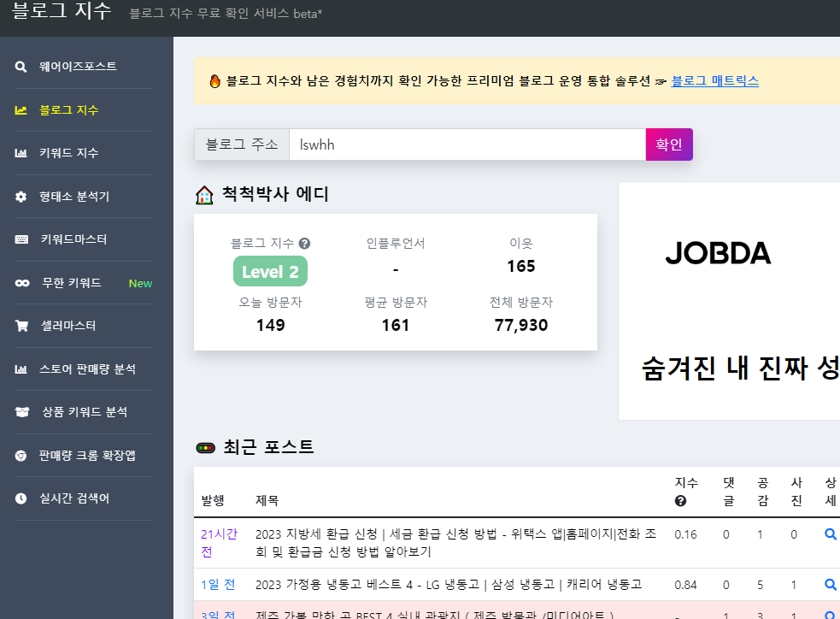This screenshot has width=840, height=619.
Task: Click the flame emoji in the banner
Action: (214, 80)
